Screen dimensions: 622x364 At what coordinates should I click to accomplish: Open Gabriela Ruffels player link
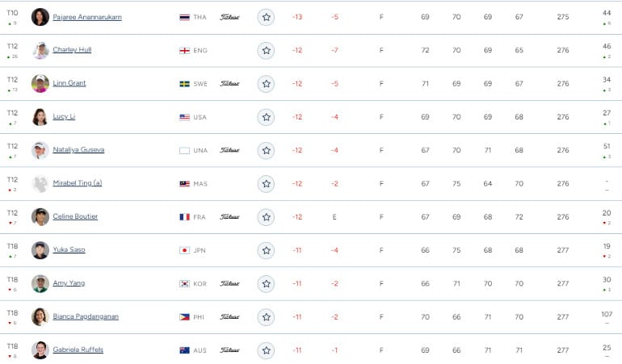[78, 349]
